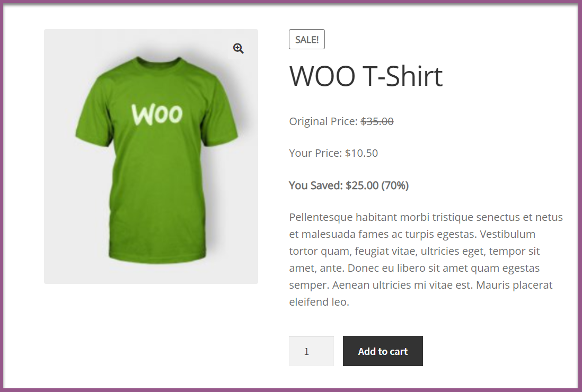Click the (70%) savings percentage
This screenshot has height=392, width=582.
click(395, 185)
